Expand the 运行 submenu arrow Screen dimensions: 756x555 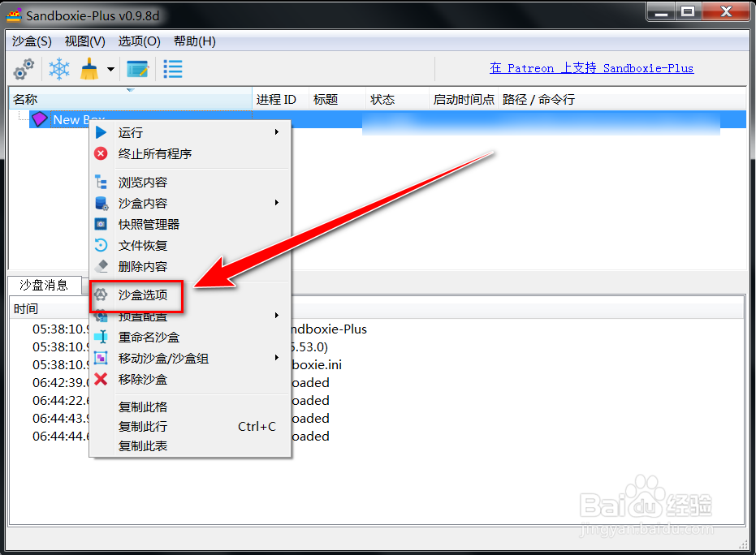point(276,132)
